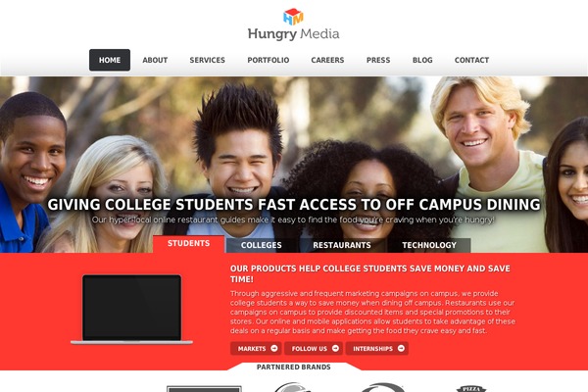The width and height of the screenshot is (588, 392).
Task: Visit the Press section
Action: tap(378, 60)
